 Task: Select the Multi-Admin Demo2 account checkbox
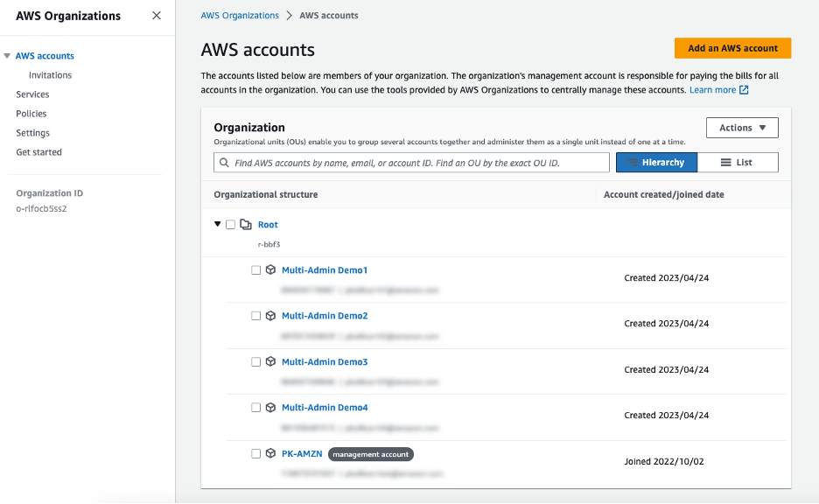click(x=256, y=316)
